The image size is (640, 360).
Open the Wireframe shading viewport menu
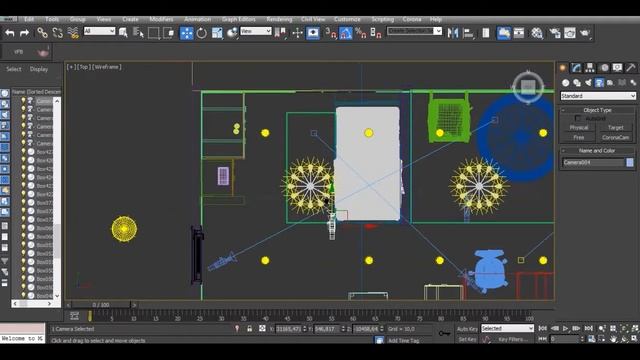point(107,67)
